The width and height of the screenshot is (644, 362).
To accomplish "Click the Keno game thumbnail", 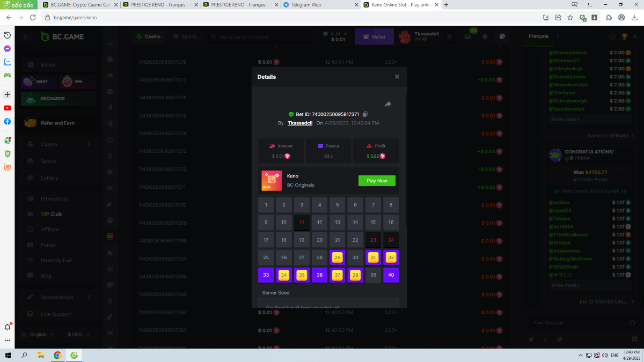I will pos(272,181).
